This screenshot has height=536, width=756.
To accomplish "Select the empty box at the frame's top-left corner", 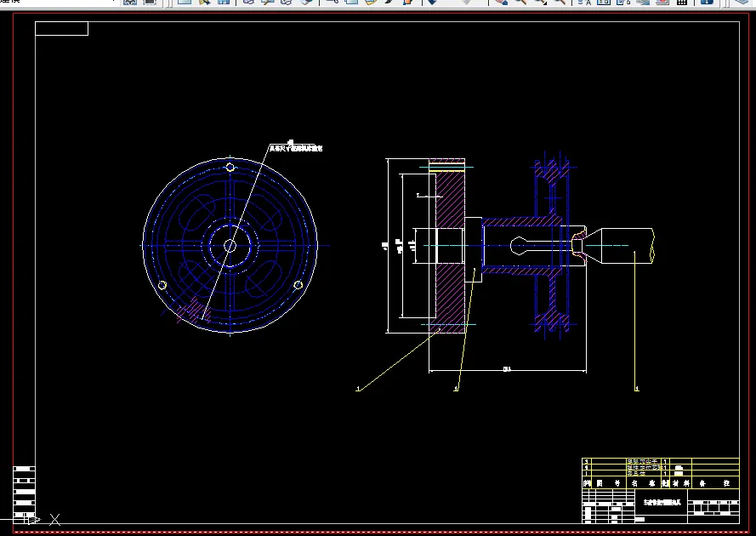I will click(x=62, y=28).
